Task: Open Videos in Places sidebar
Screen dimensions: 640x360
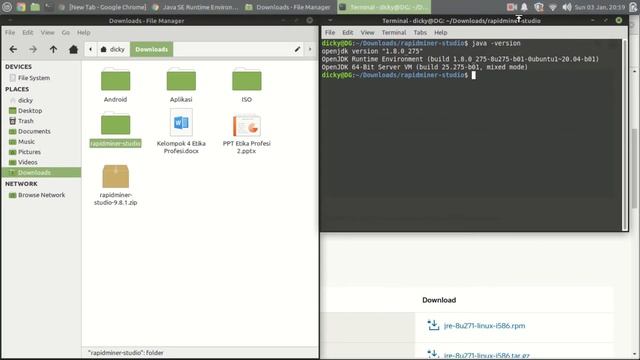Action: (27, 162)
